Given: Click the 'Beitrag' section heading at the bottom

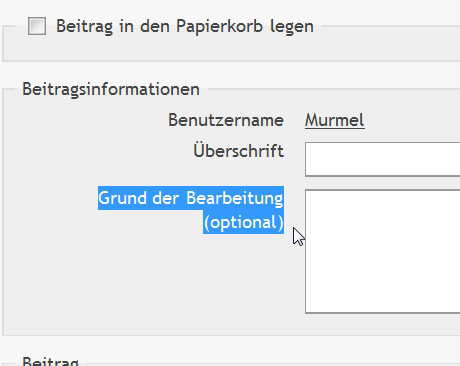Looking at the screenshot, I should coord(50,361).
